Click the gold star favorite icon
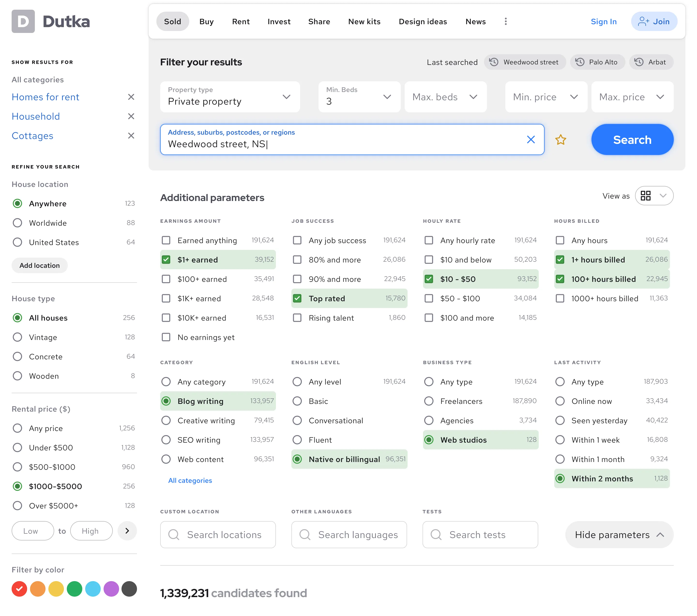 pos(560,139)
